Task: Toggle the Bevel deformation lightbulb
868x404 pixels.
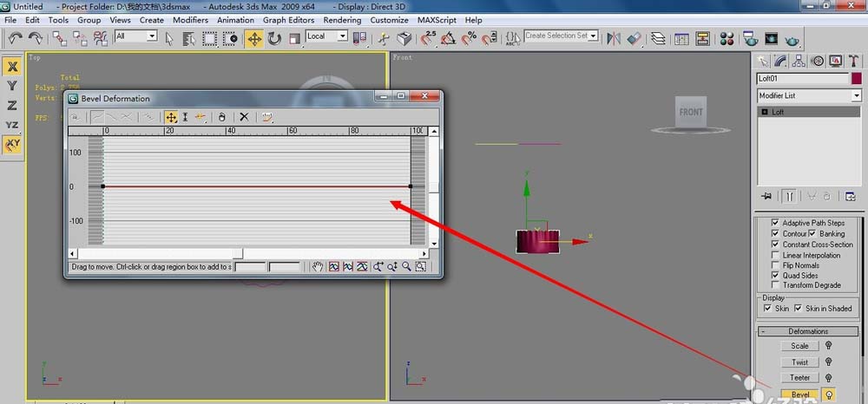Action: [829, 394]
